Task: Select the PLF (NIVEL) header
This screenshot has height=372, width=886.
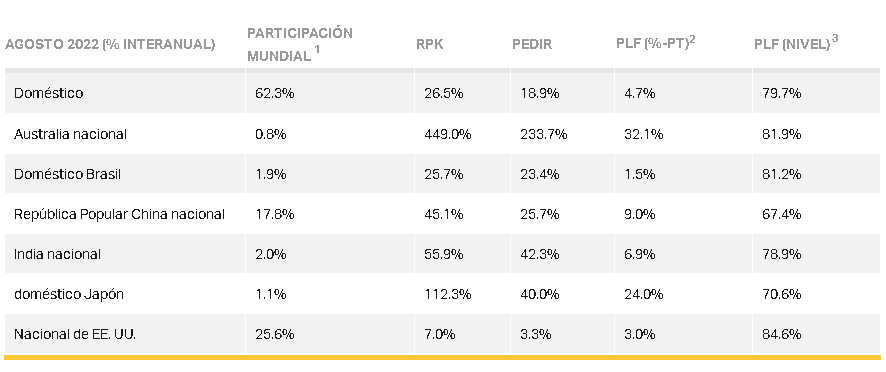Action: tap(796, 44)
